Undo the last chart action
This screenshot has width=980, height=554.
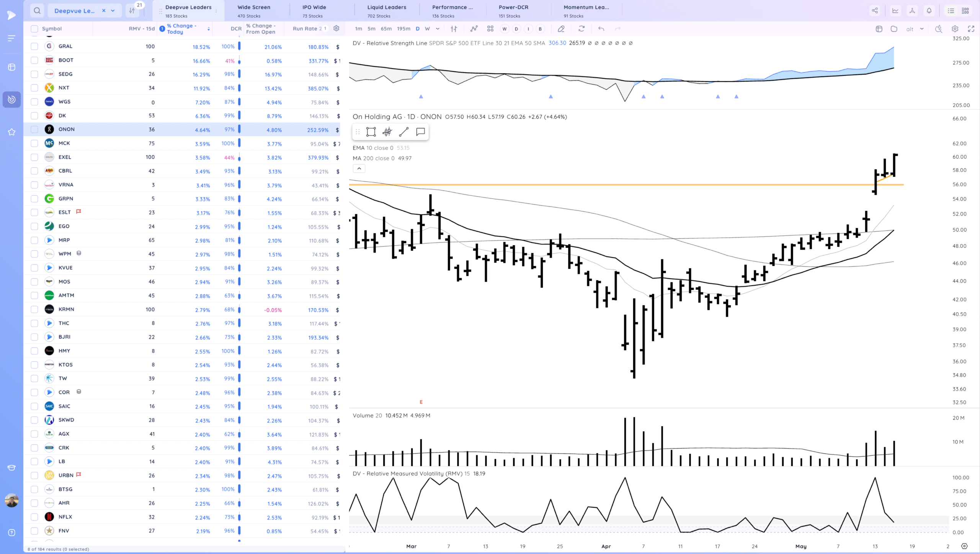601,29
